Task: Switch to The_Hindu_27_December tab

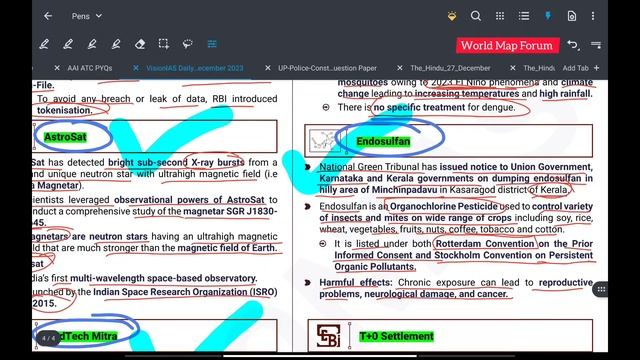Action: (x=450, y=68)
